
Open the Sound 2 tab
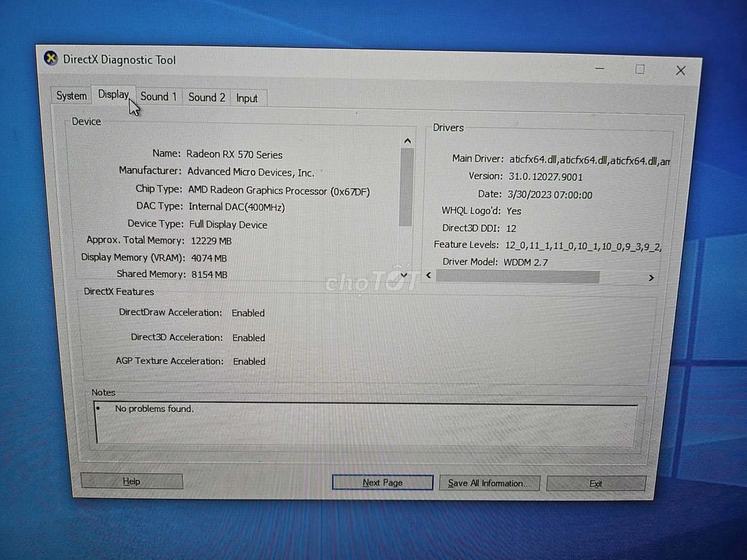(x=206, y=97)
